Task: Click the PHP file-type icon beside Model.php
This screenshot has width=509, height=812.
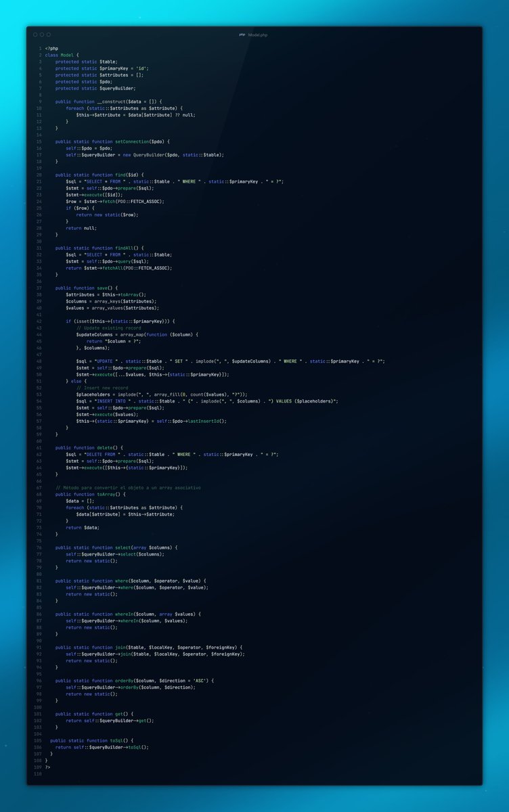Action: click(x=242, y=34)
